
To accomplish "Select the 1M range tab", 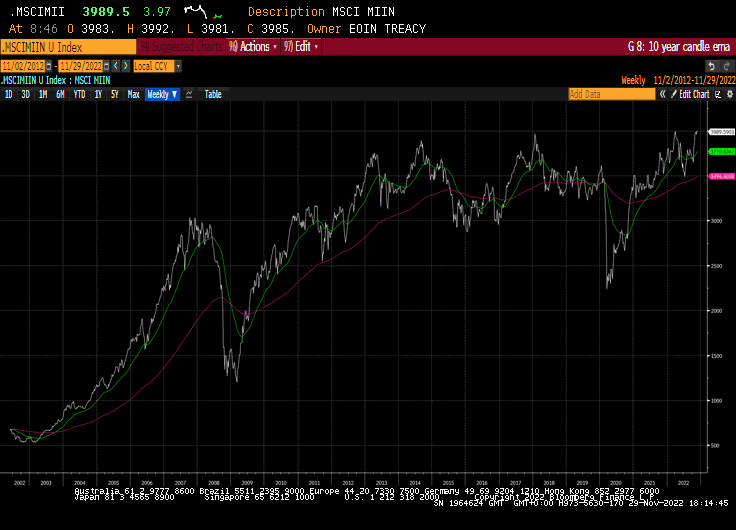I will click(43, 94).
